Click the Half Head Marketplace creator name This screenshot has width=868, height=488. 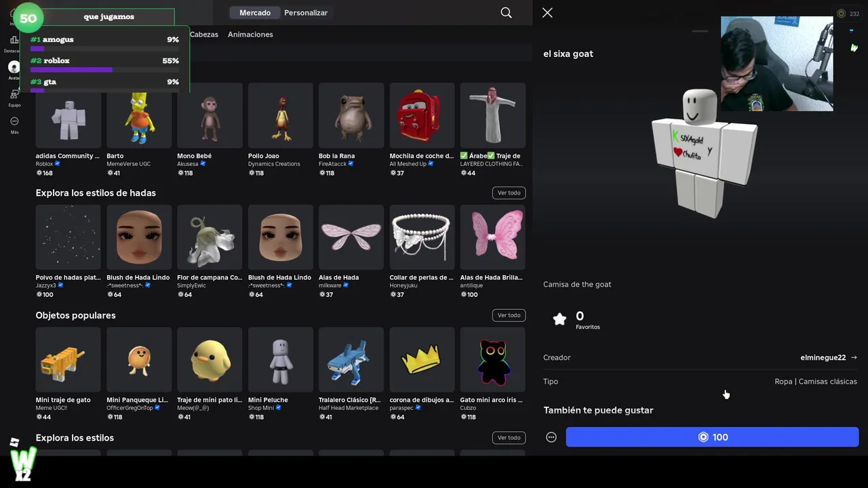349,408
